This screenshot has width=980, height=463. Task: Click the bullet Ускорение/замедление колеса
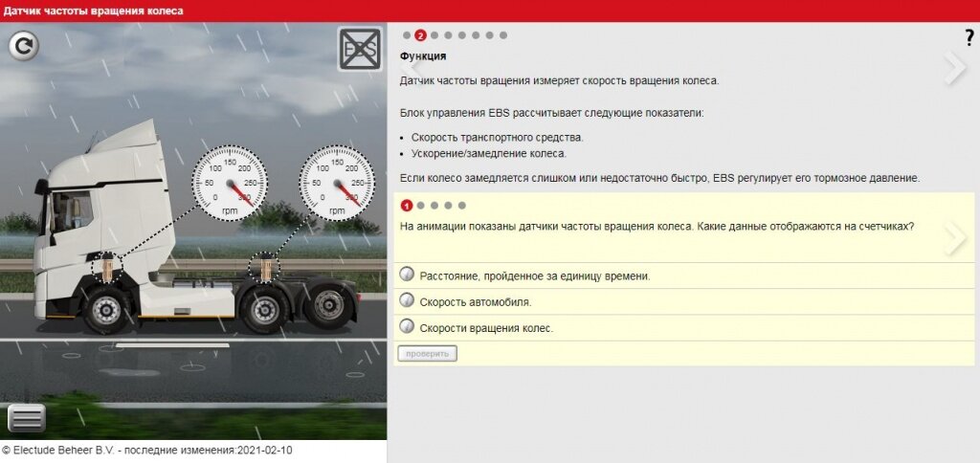click(x=489, y=153)
